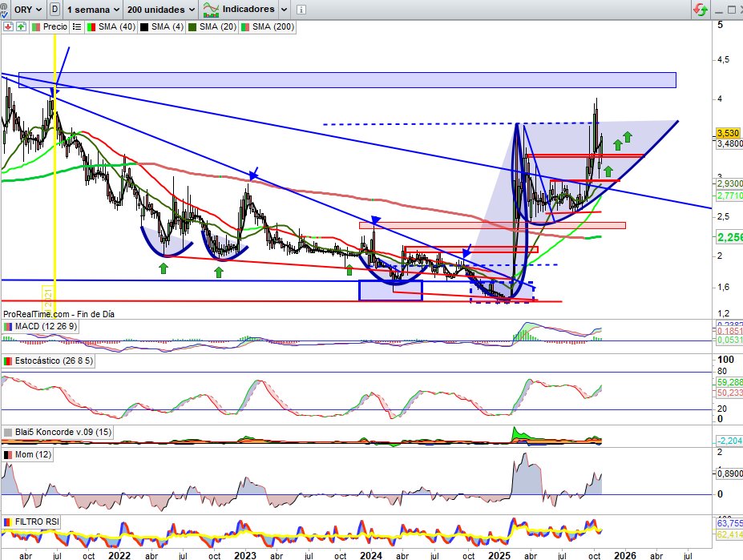Open MACD (12 26 9) indicator label

coord(46,326)
